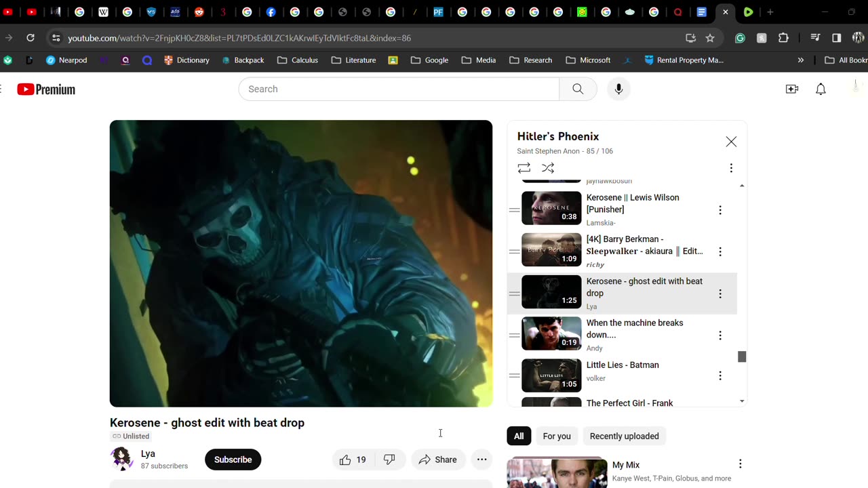Like the video with 19 likes
The image size is (868, 488).
[x=353, y=460]
